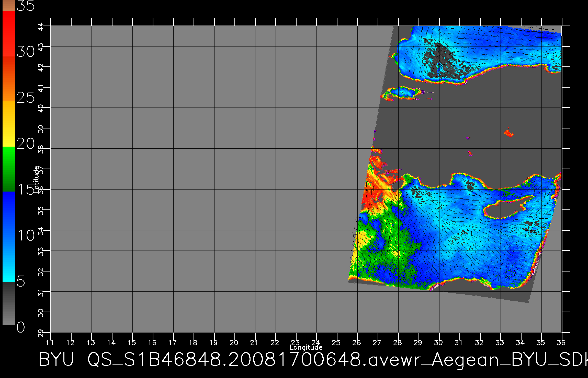The height and width of the screenshot is (378, 588).
Task: Select longitude tick label 19
Action: 214,342
